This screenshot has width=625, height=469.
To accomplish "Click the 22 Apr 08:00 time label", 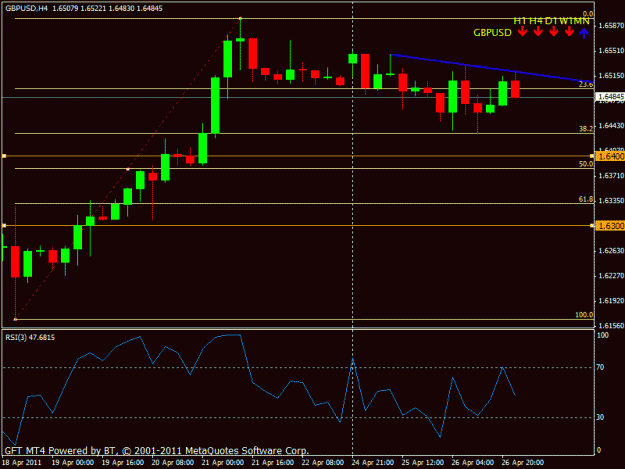I will 323,463.
